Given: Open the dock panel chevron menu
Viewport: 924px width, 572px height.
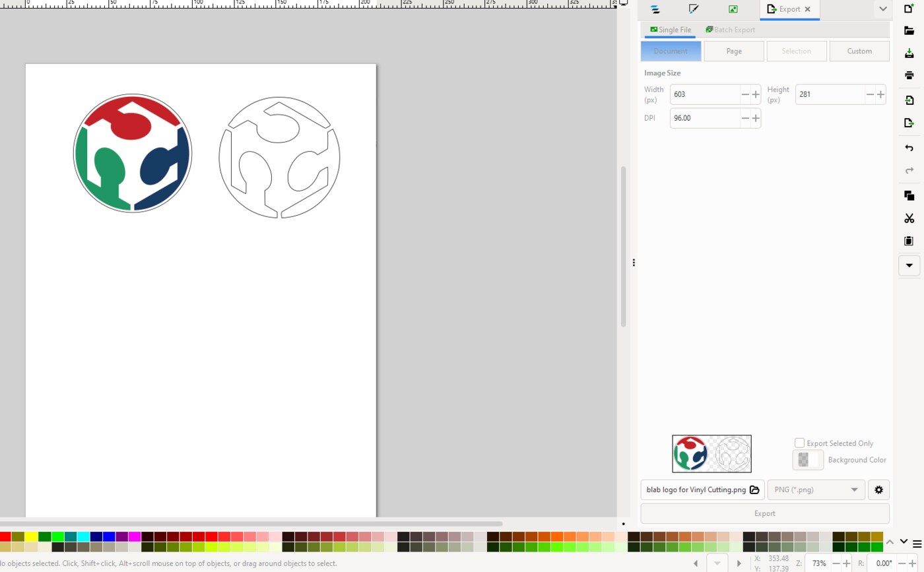Looking at the screenshot, I should point(882,9).
